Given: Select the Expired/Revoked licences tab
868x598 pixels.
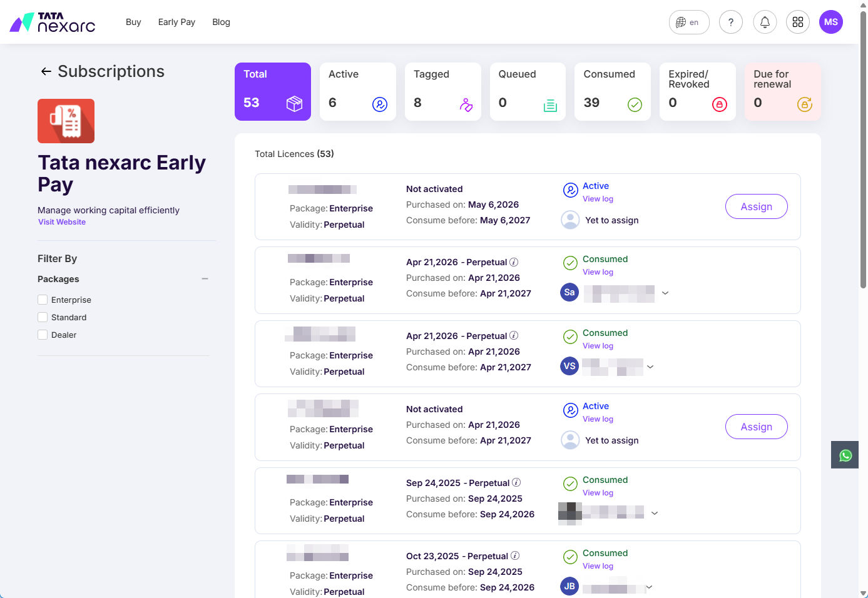Looking at the screenshot, I should (698, 91).
